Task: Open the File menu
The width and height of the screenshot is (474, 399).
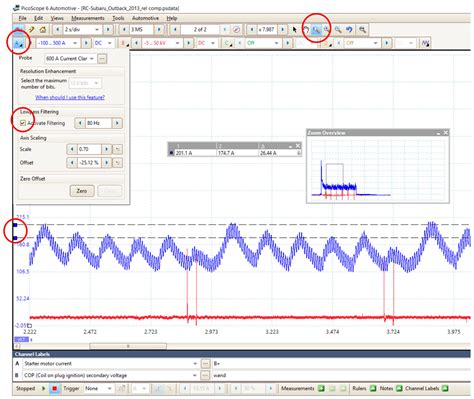Action: pyautogui.click(x=23, y=18)
